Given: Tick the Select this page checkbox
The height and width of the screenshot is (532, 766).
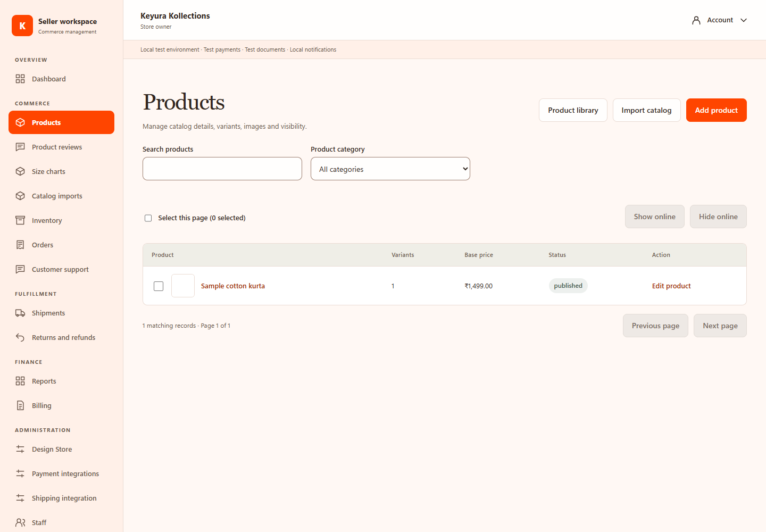Looking at the screenshot, I should click(x=148, y=218).
